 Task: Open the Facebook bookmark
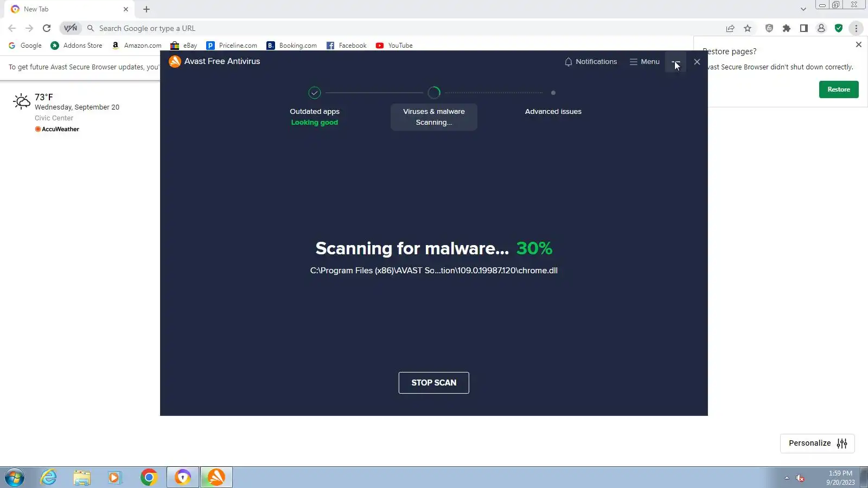coord(347,46)
